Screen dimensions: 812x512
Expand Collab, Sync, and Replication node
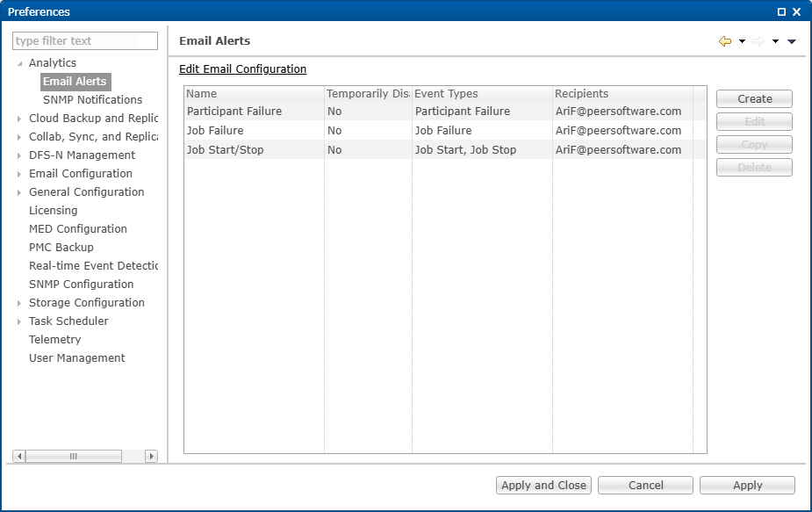coord(19,137)
